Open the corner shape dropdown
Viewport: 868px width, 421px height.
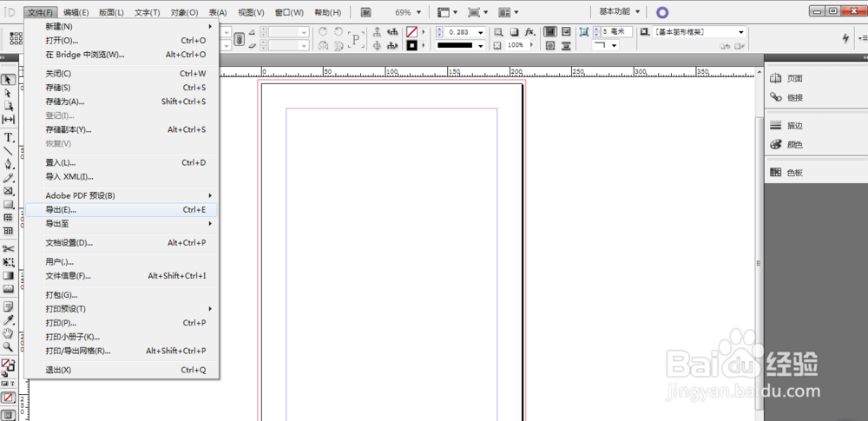615,45
